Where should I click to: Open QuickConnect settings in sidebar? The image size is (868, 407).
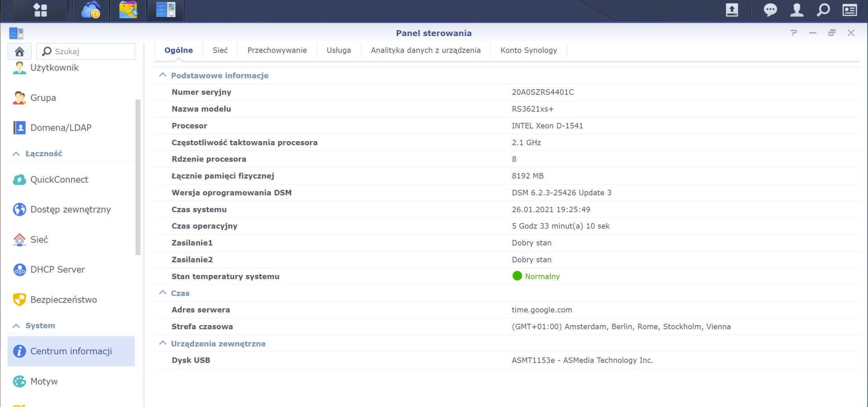(59, 180)
